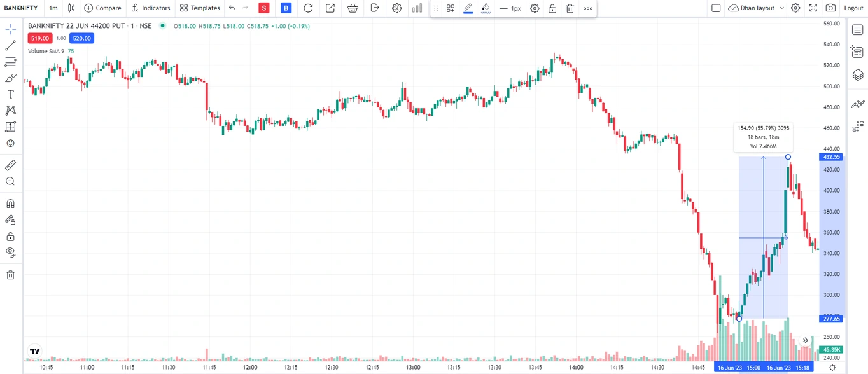
Task: Open the chart patterns tool
Action: pyautogui.click(x=10, y=111)
